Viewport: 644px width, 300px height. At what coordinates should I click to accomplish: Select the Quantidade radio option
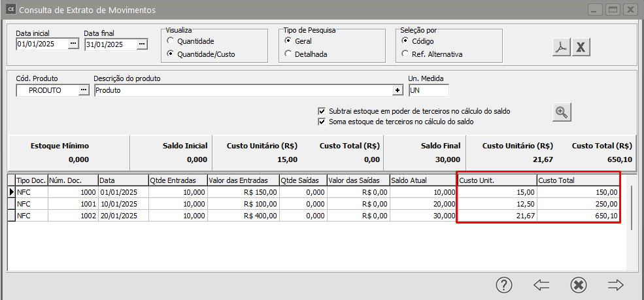click(x=171, y=41)
